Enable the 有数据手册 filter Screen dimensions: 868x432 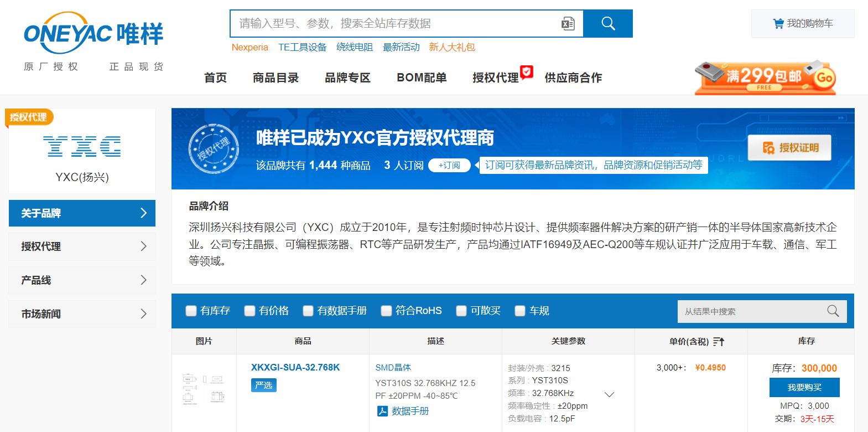point(308,311)
